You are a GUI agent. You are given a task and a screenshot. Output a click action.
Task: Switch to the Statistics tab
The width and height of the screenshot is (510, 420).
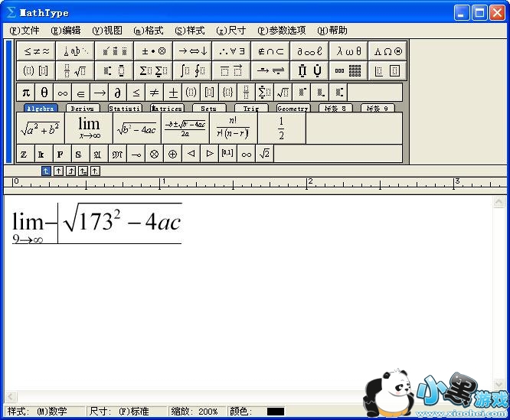125,109
